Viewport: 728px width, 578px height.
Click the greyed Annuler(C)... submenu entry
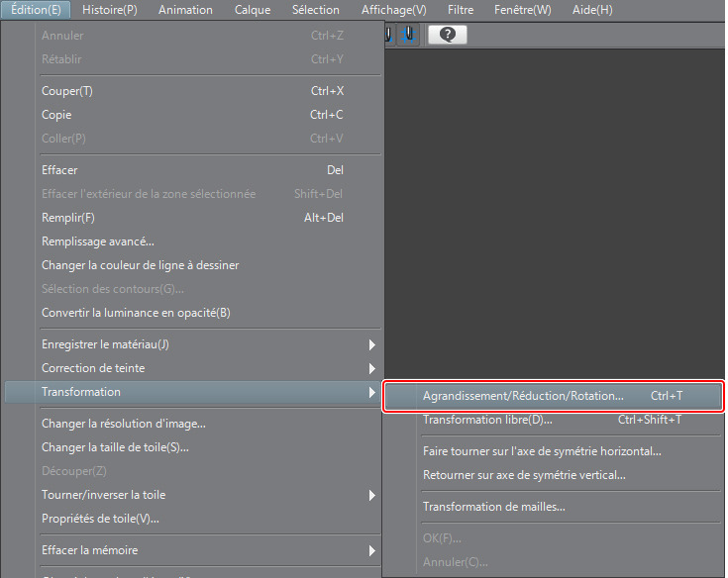(553, 562)
